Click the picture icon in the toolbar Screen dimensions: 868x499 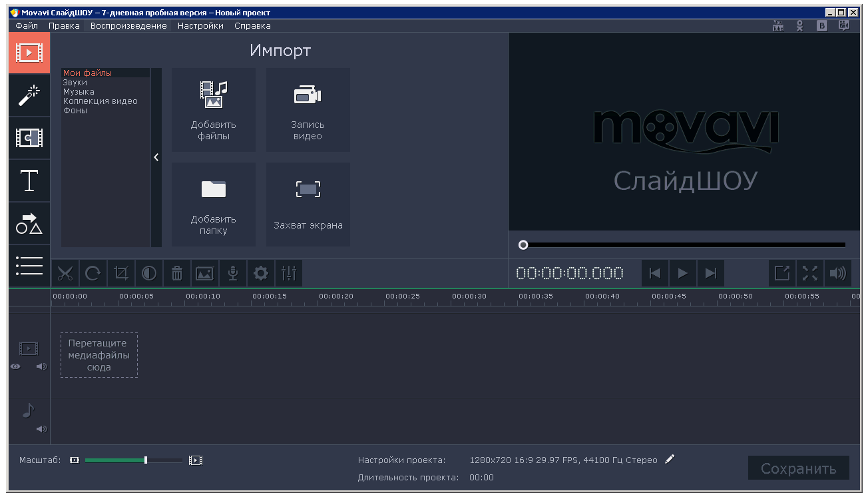click(205, 273)
